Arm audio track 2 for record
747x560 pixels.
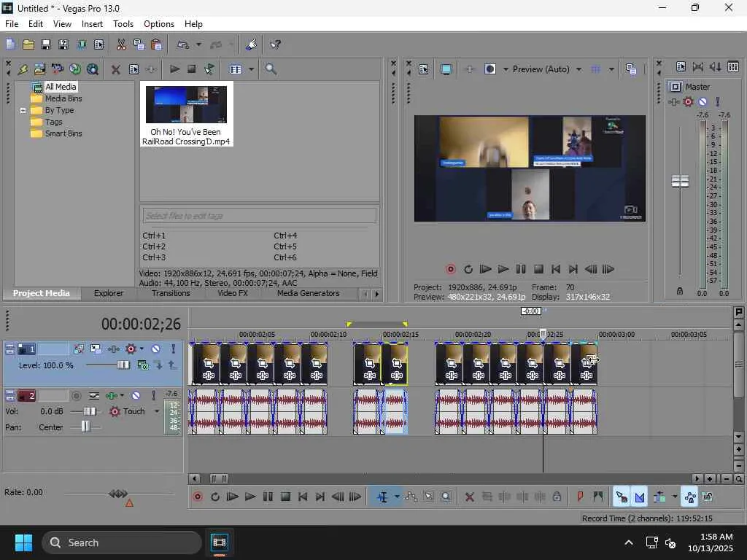coord(76,396)
